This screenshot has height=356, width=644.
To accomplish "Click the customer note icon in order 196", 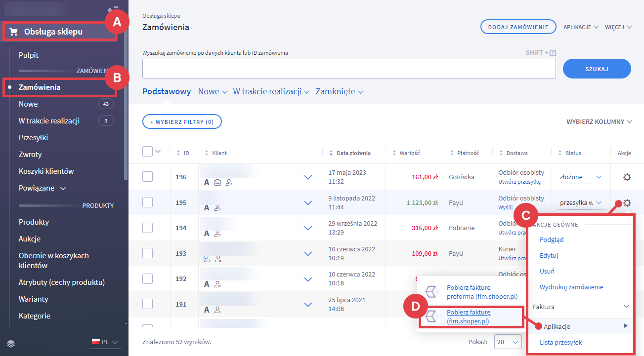I will click(218, 182).
